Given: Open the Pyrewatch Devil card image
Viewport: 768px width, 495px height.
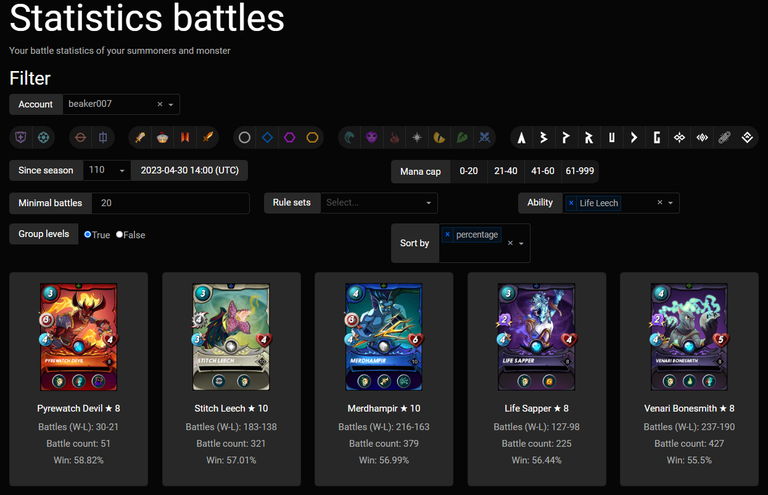Looking at the screenshot, I should (x=79, y=337).
